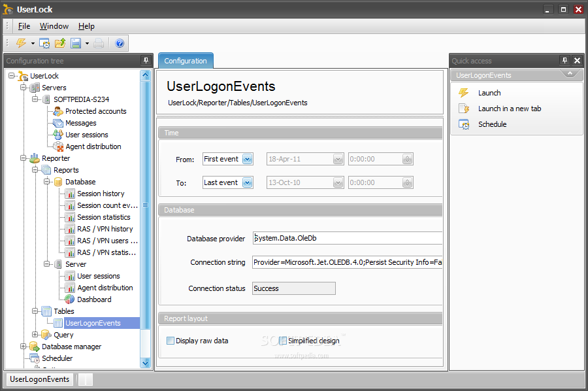Click the Connection string field
The width and height of the screenshot is (588, 391).
(x=348, y=262)
